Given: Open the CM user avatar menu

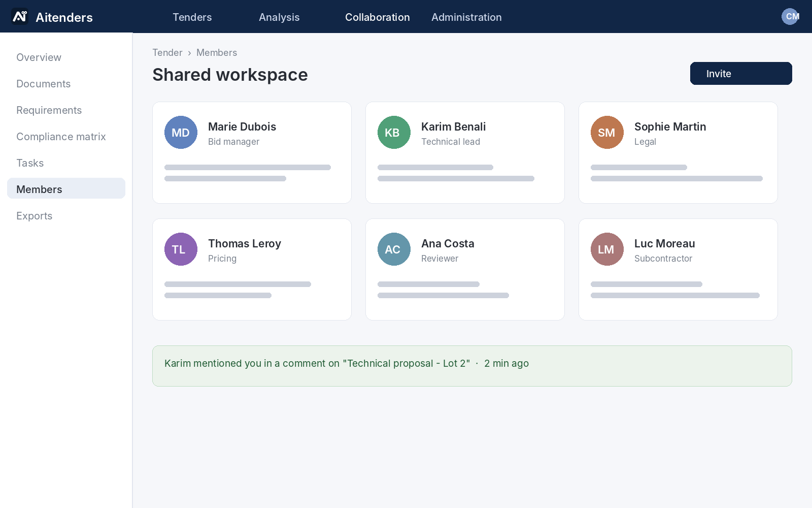Looking at the screenshot, I should click(790, 16).
